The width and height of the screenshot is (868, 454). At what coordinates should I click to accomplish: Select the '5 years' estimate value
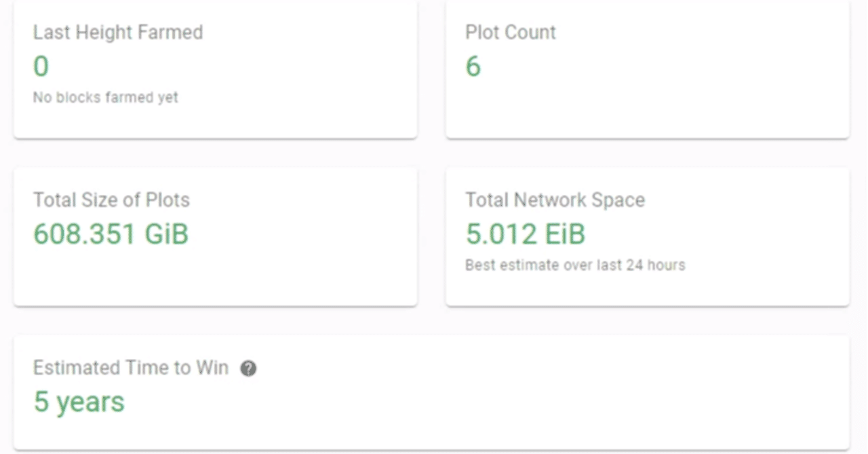tap(79, 402)
